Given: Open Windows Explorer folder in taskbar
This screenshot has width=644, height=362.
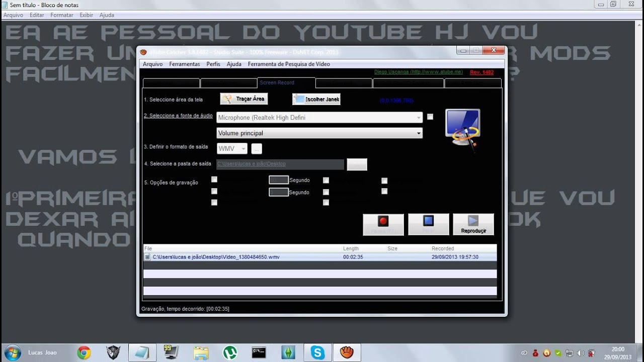Looking at the screenshot, I should (x=201, y=352).
